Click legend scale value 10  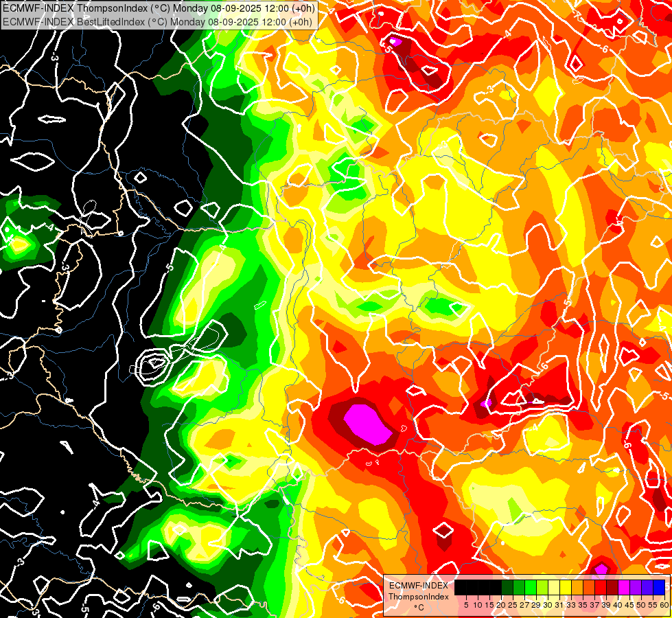tap(478, 605)
